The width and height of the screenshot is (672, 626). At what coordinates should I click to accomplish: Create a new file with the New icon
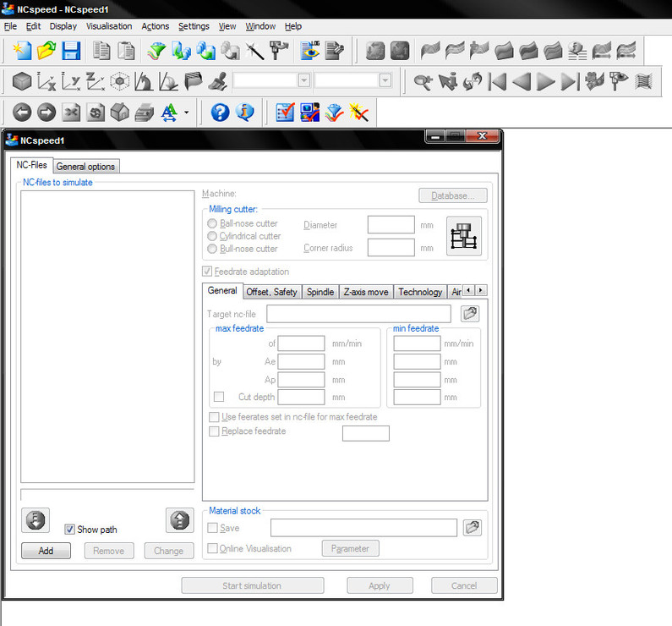(22, 51)
